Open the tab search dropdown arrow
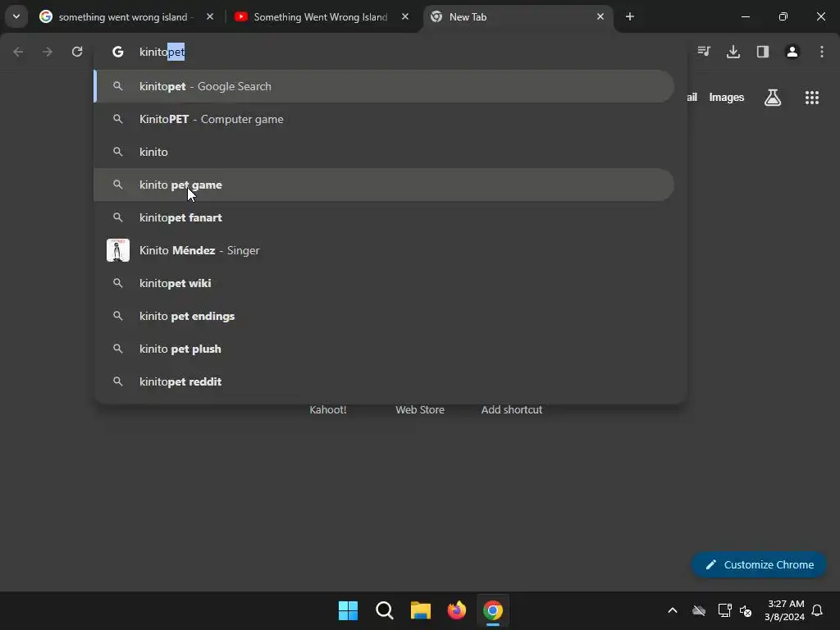This screenshot has height=630, width=840. pos(16,16)
